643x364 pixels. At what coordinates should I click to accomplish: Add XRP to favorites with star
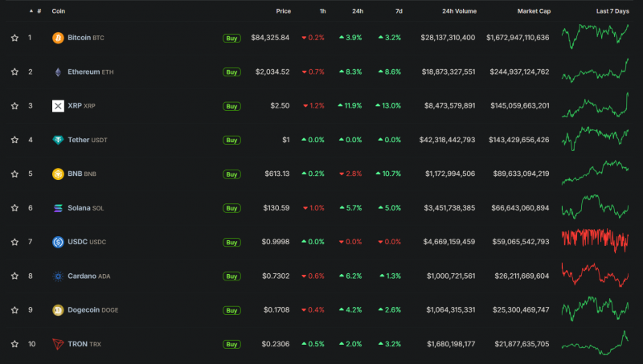tap(14, 106)
